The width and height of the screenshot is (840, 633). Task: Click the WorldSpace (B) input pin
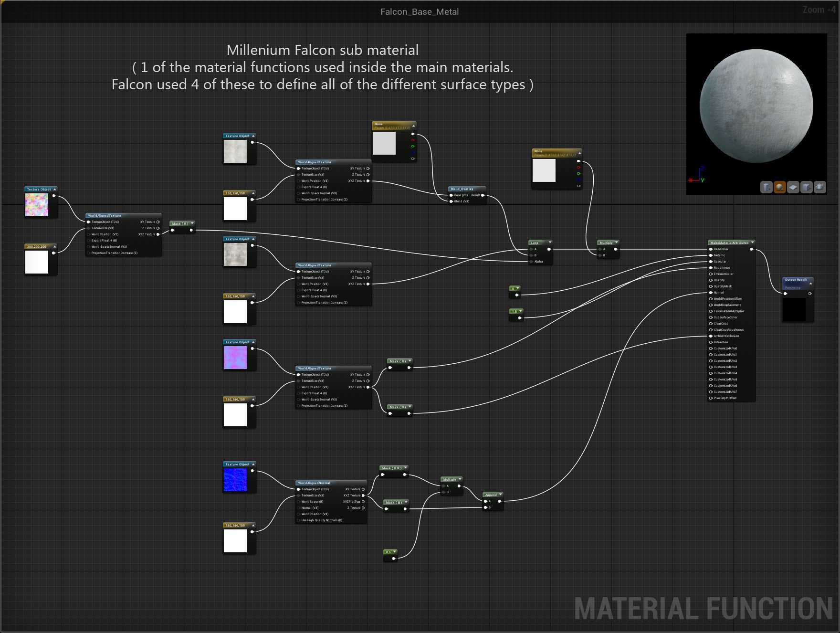(x=298, y=502)
